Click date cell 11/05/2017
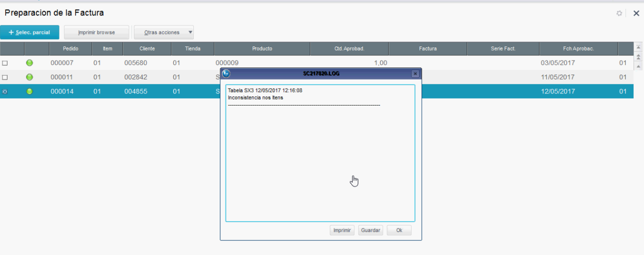The image size is (644, 255). (558, 77)
